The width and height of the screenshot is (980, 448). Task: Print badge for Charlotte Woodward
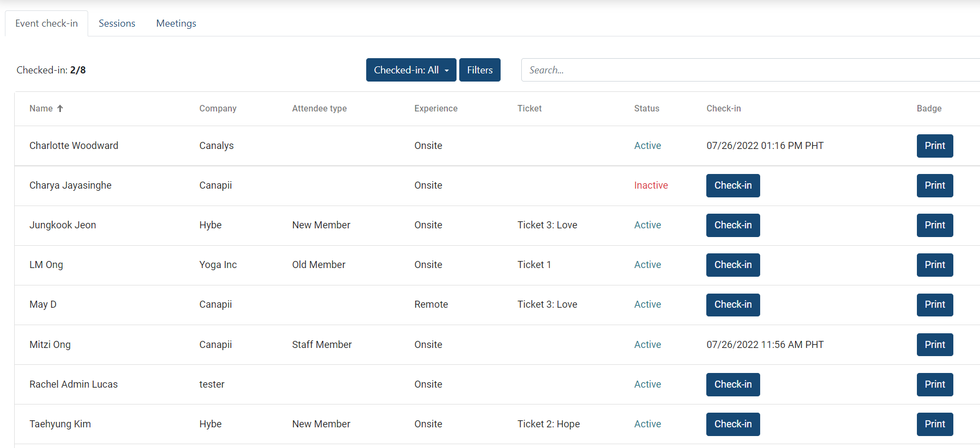(x=934, y=146)
